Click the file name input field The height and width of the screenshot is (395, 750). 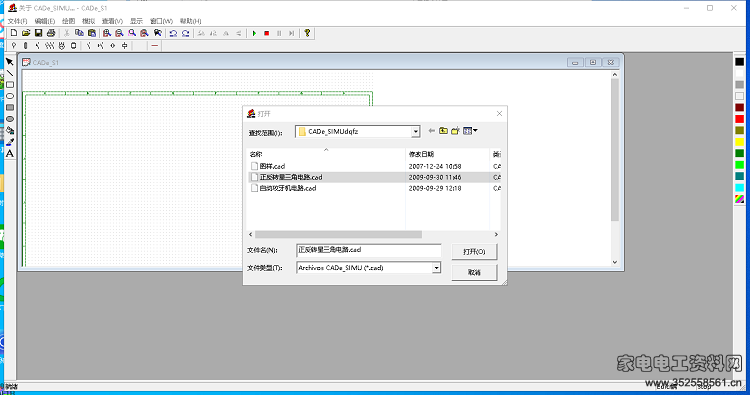click(368, 250)
